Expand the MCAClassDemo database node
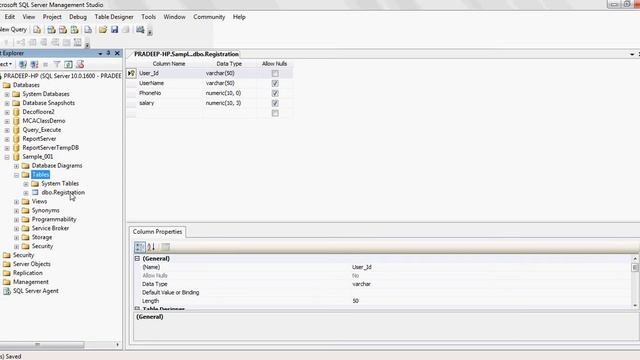 click(x=7, y=121)
